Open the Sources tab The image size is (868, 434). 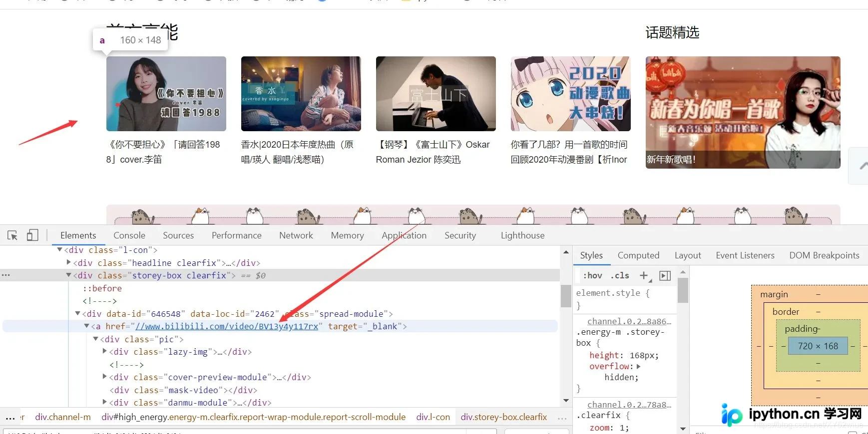click(x=178, y=235)
